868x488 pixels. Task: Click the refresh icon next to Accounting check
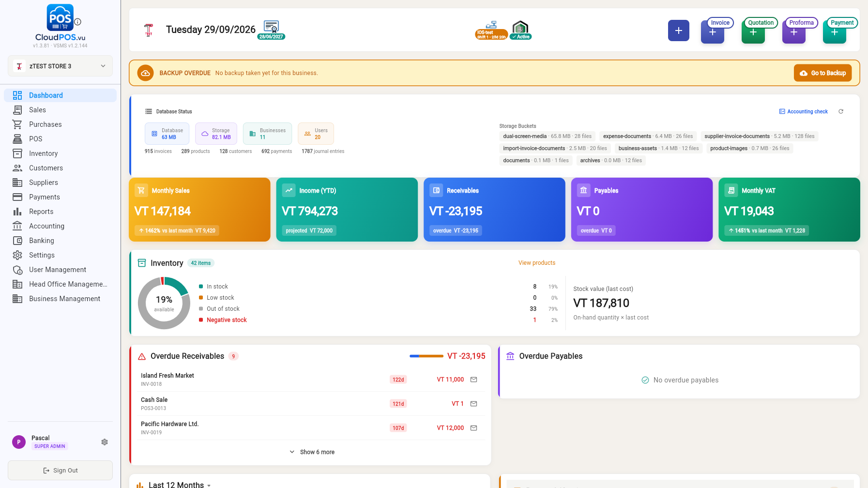841,111
